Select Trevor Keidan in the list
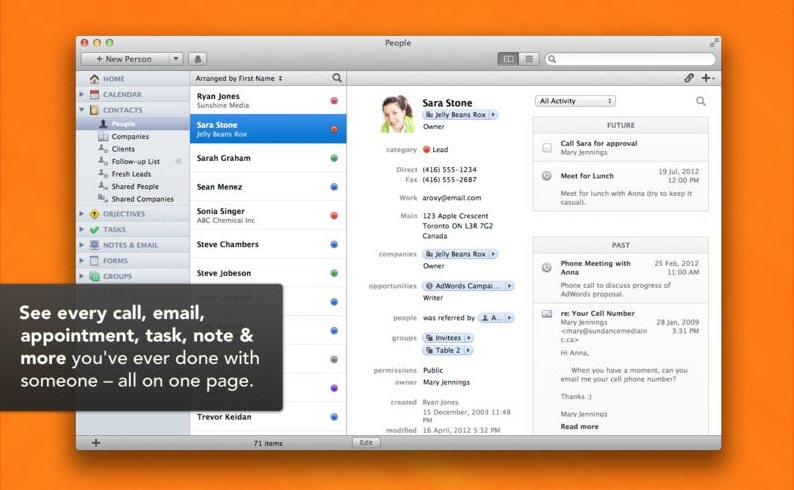The width and height of the screenshot is (794, 490). point(268,417)
